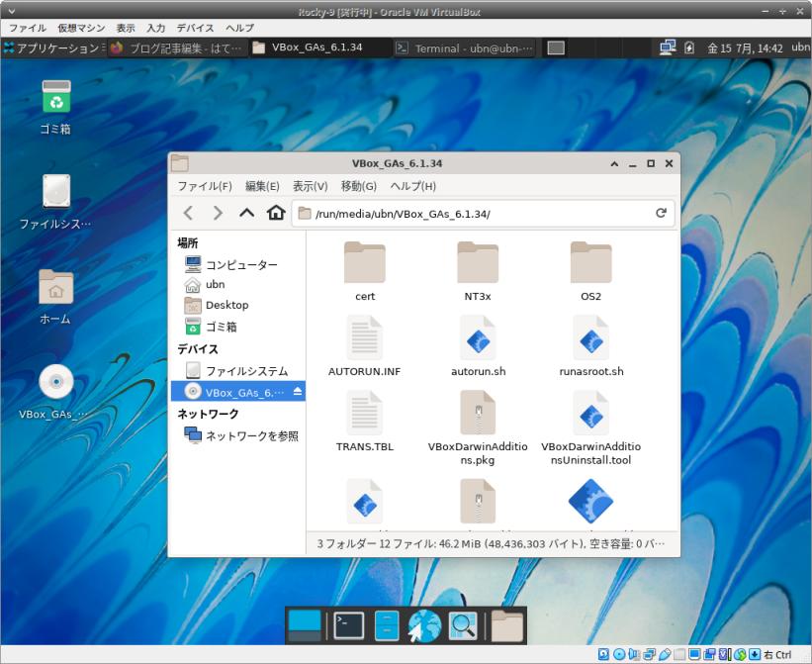Open the 編集(E) menu
The width and height of the screenshot is (812, 664).
262,186
